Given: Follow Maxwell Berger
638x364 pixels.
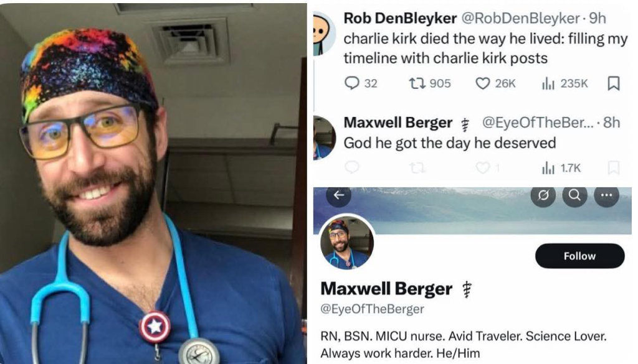Looking at the screenshot, I should (579, 256).
